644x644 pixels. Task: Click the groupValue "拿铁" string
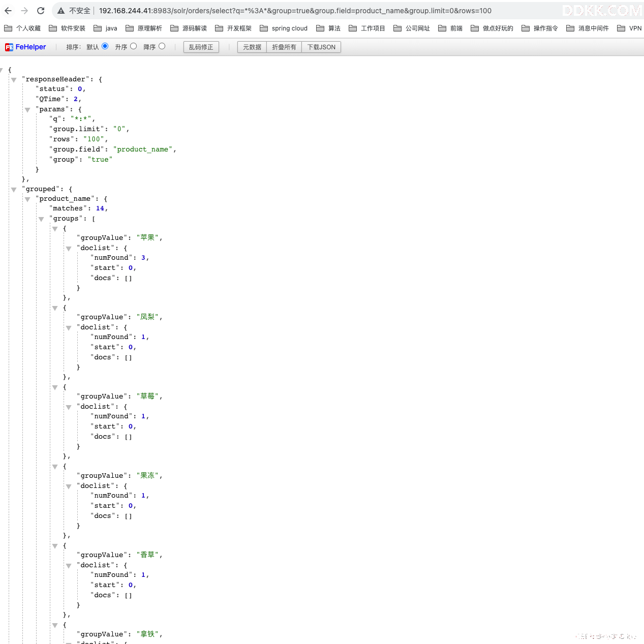click(147, 634)
